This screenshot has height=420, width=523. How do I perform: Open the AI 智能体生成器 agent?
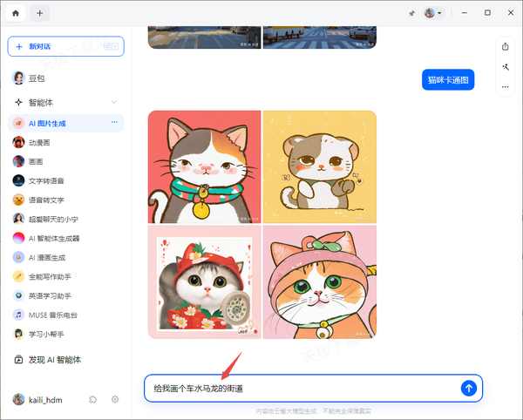65,239
